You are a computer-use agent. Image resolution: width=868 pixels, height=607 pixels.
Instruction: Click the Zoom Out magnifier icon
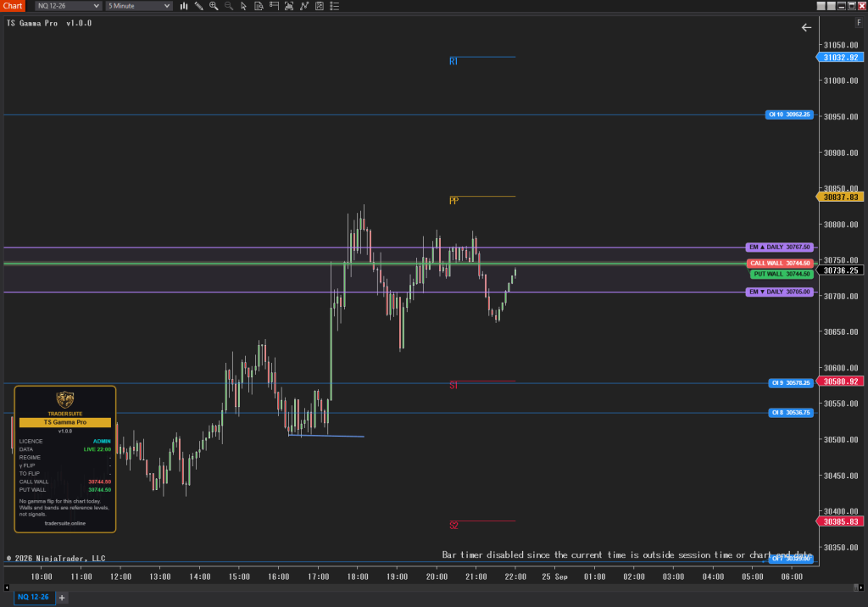[x=229, y=6]
